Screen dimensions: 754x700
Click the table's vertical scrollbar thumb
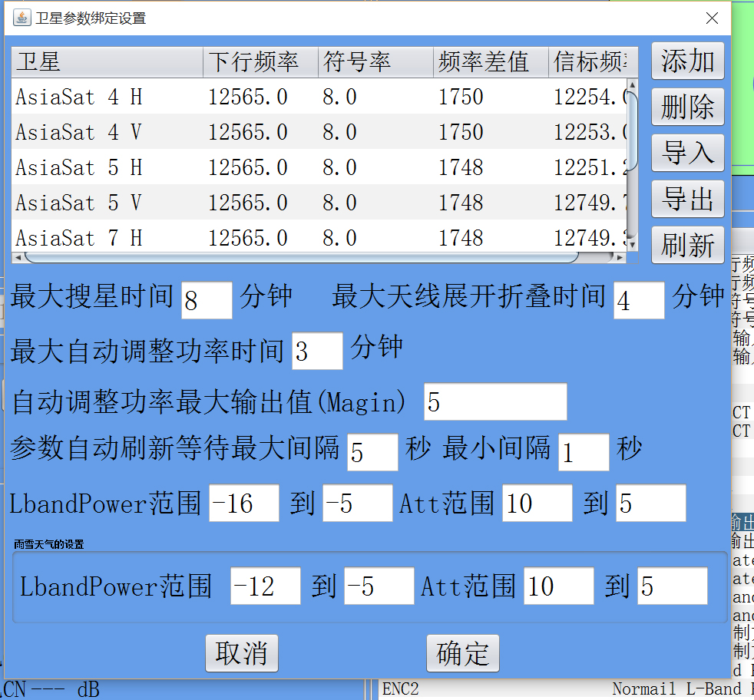(633, 130)
